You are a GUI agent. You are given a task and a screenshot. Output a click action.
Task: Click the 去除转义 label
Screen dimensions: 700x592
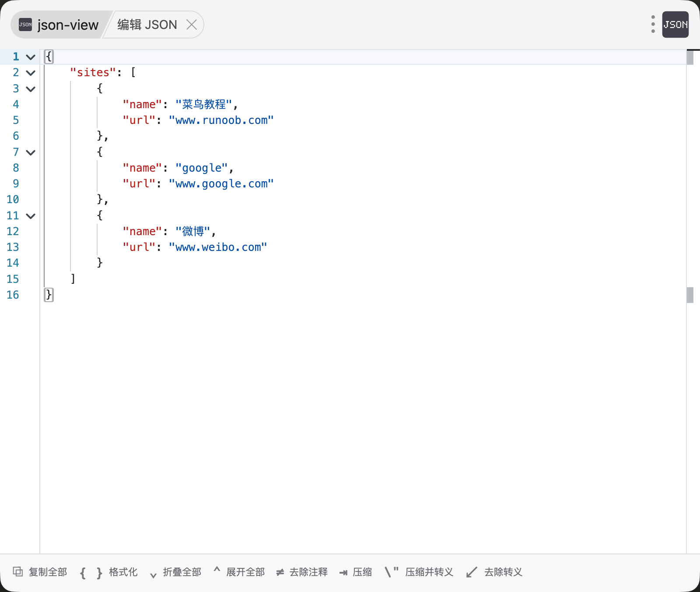click(503, 572)
